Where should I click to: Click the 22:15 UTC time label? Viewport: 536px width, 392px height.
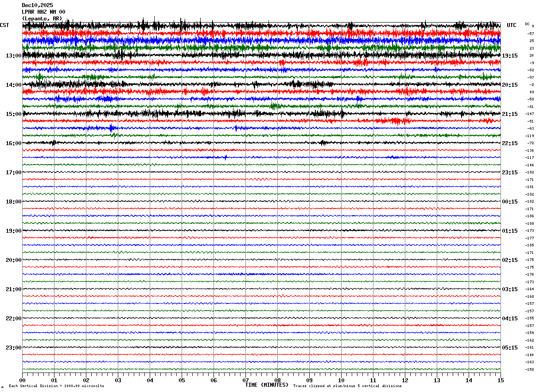point(510,143)
